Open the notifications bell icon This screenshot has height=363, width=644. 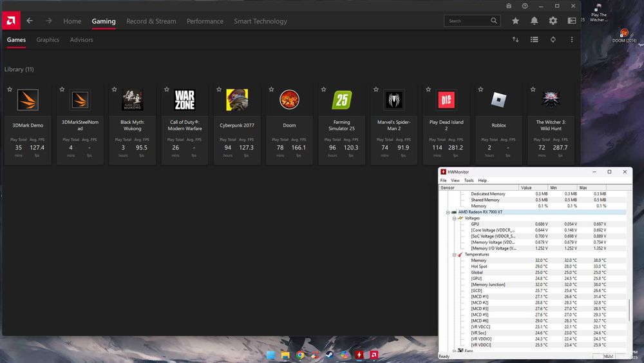coord(534,21)
